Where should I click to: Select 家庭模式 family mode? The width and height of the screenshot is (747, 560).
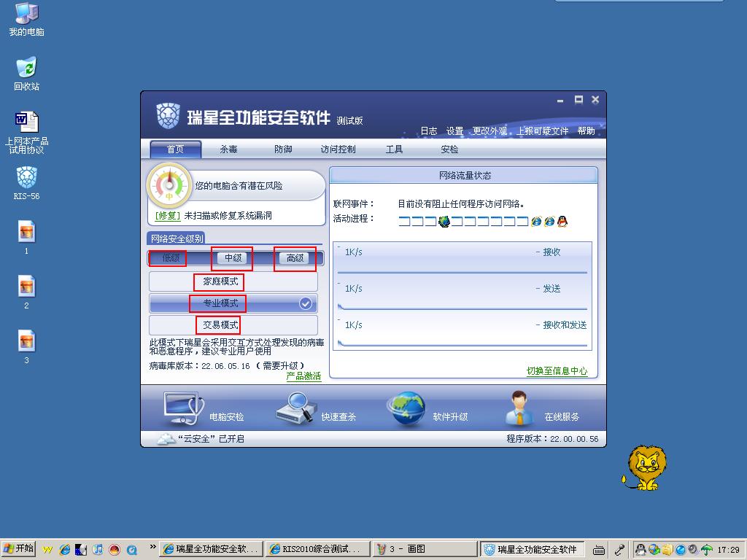pos(233,281)
